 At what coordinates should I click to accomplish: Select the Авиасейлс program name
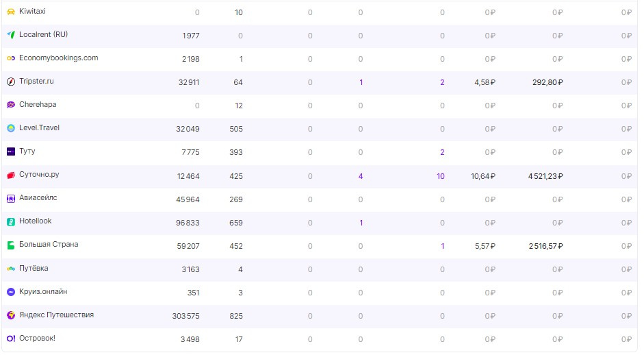(x=38, y=198)
